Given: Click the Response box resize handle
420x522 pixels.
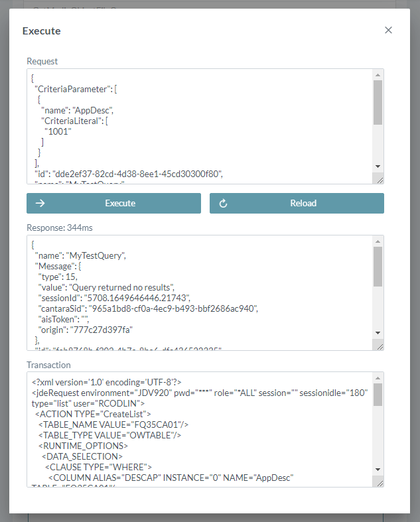Looking at the screenshot, I should 378,345.
